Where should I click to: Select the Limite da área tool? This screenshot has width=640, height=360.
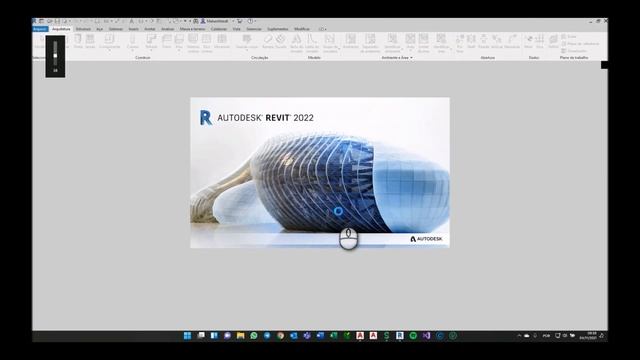(x=423, y=43)
